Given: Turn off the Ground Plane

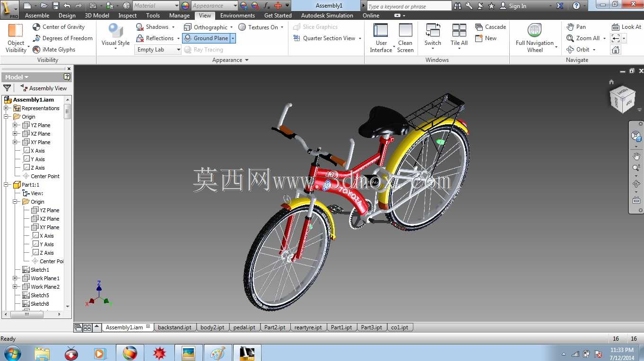Looking at the screenshot, I should pos(206,38).
